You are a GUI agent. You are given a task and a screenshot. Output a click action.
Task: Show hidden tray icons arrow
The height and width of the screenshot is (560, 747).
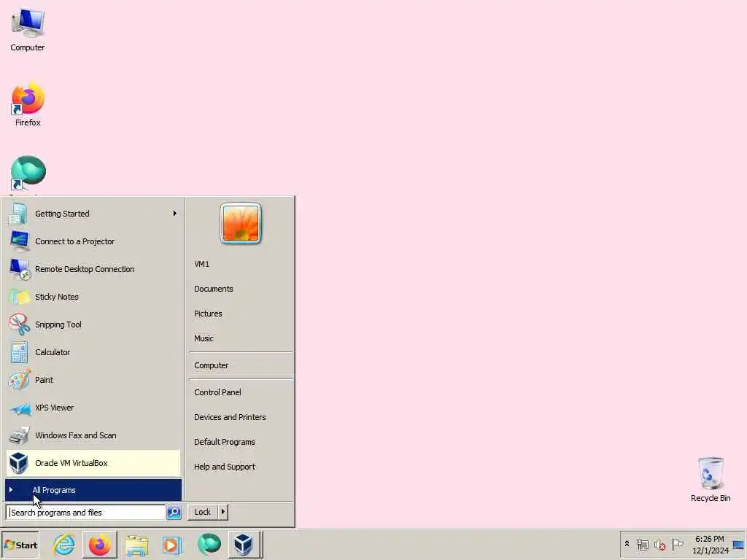627,544
